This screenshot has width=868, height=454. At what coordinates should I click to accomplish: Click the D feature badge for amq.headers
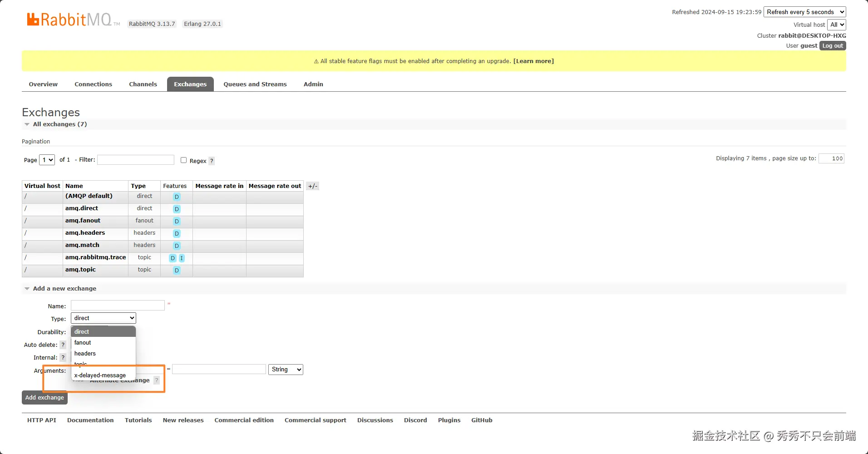177,233
